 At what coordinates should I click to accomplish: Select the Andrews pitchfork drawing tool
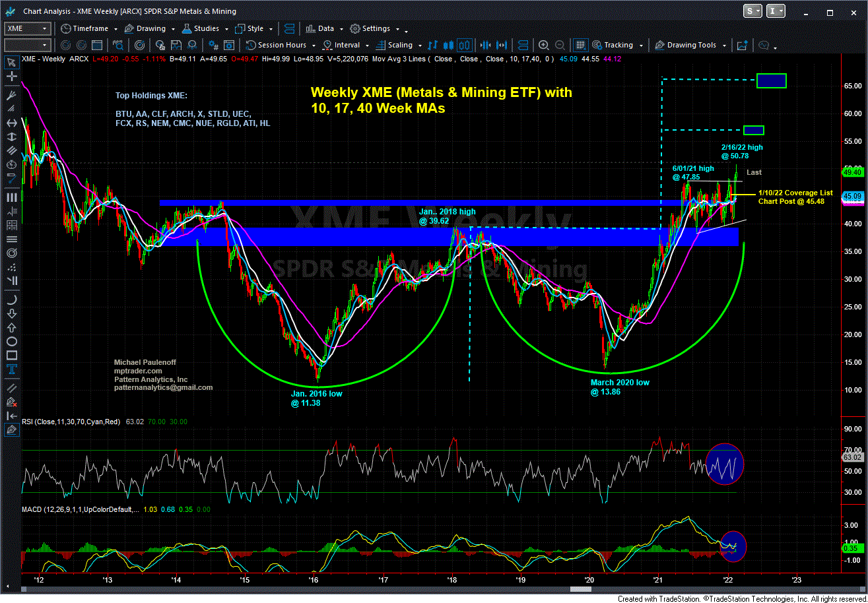12,95
